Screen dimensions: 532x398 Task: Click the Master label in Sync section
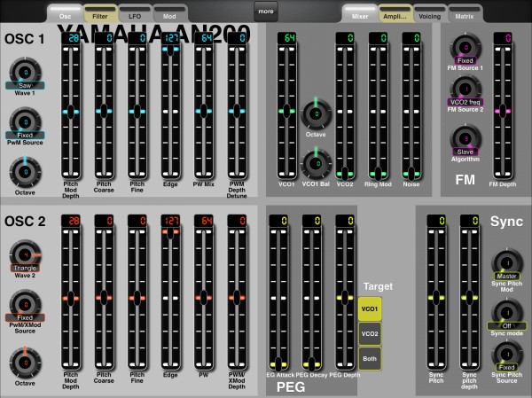click(x=506, y=277)
